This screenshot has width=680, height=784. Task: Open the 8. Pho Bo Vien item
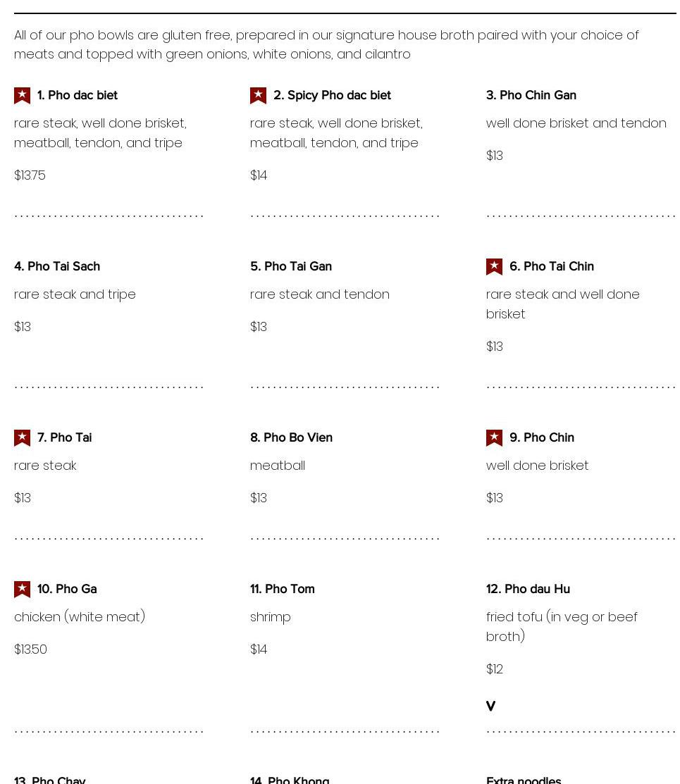tap(291, 437)
